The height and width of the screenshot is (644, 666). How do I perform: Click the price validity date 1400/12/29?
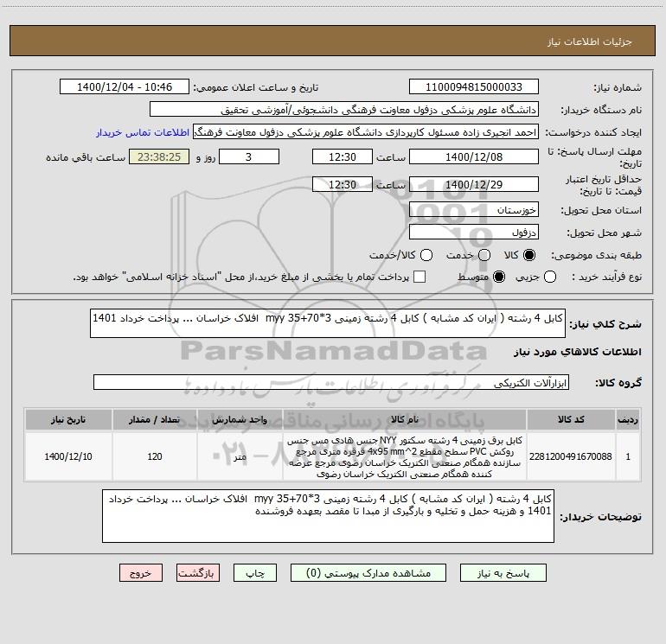point(474,185)
